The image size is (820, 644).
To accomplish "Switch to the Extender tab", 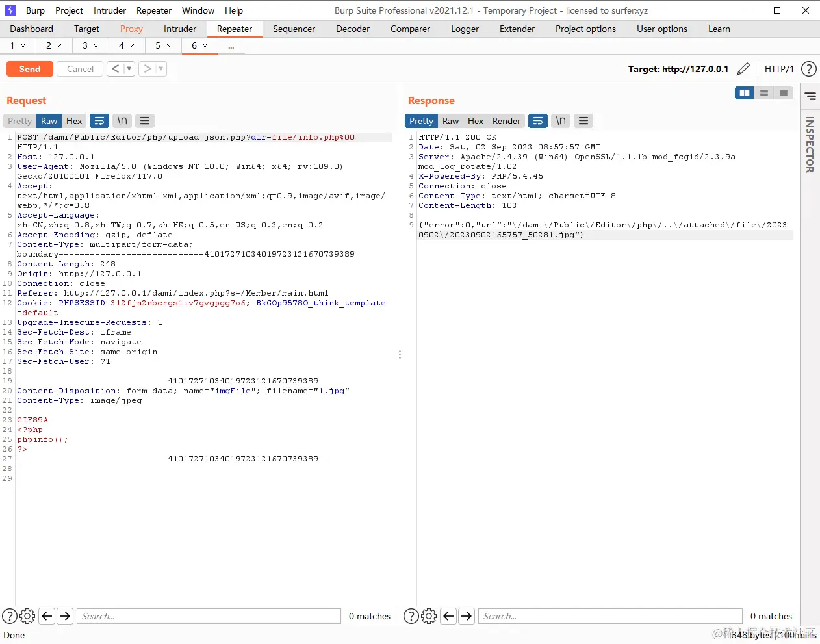I will pyautogui.click(x=517, y=29).
